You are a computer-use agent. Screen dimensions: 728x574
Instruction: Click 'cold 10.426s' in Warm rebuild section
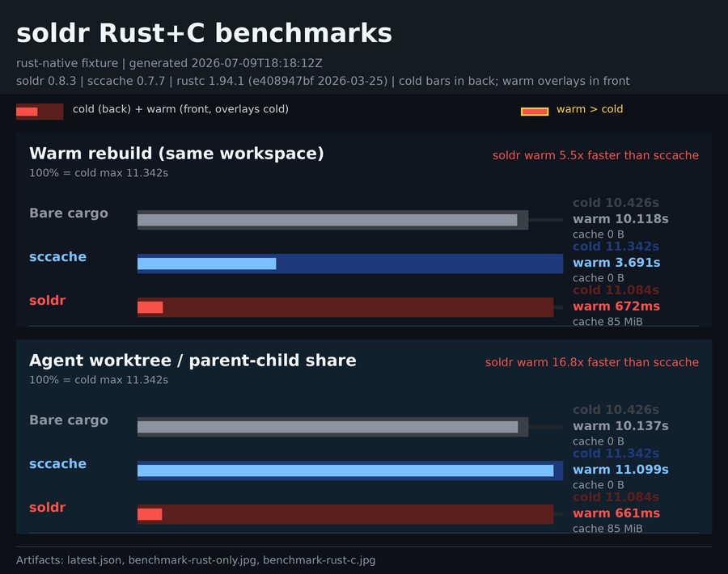pos(616,203)
